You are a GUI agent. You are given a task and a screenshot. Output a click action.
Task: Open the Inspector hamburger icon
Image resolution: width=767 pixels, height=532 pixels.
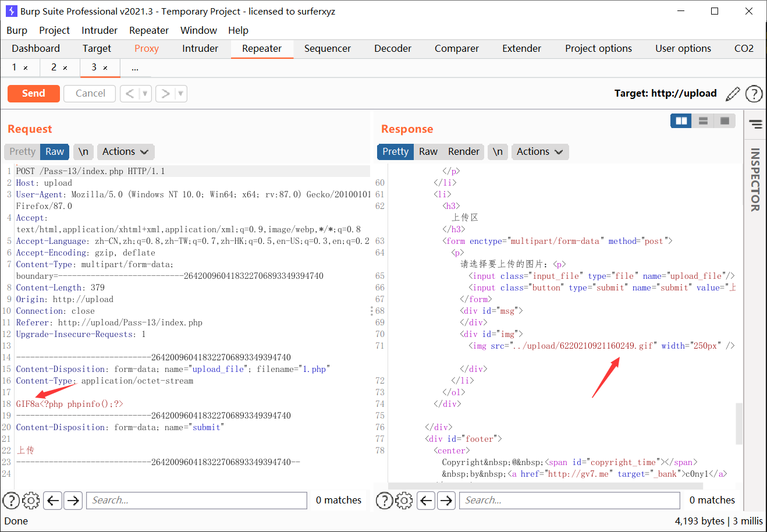pyautogui.click(x=755, y=124)
